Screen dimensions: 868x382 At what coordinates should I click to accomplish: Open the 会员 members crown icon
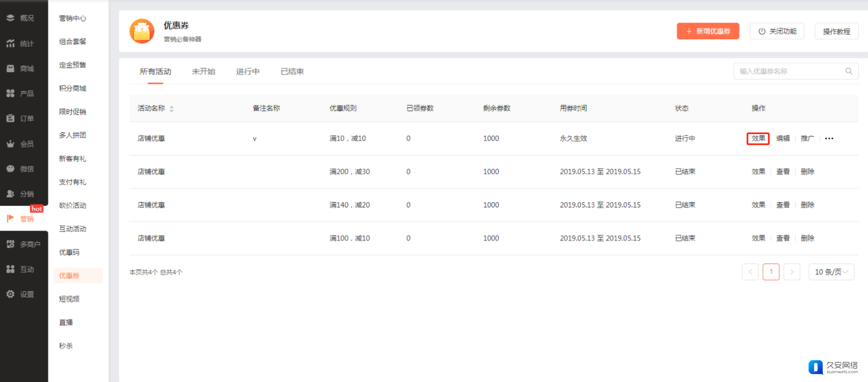coord(10,143)
